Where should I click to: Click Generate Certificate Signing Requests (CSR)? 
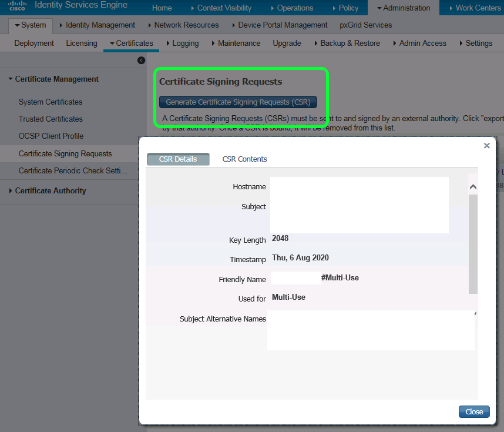point(237,102)
